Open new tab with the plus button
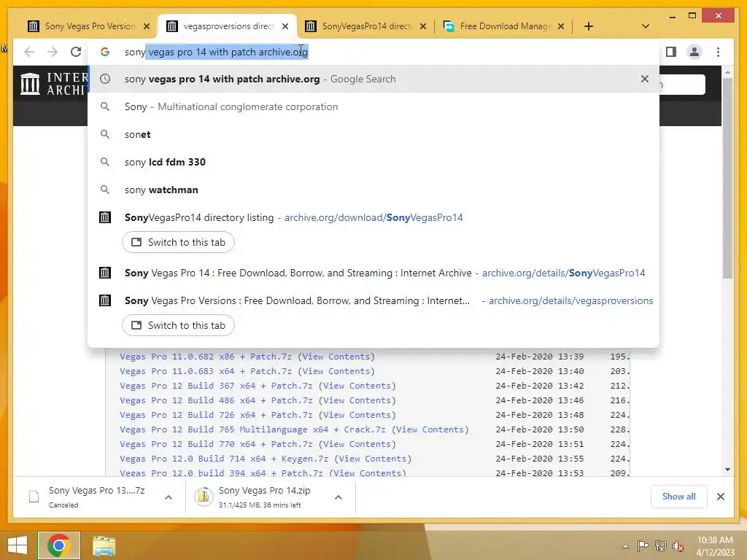 589,26
